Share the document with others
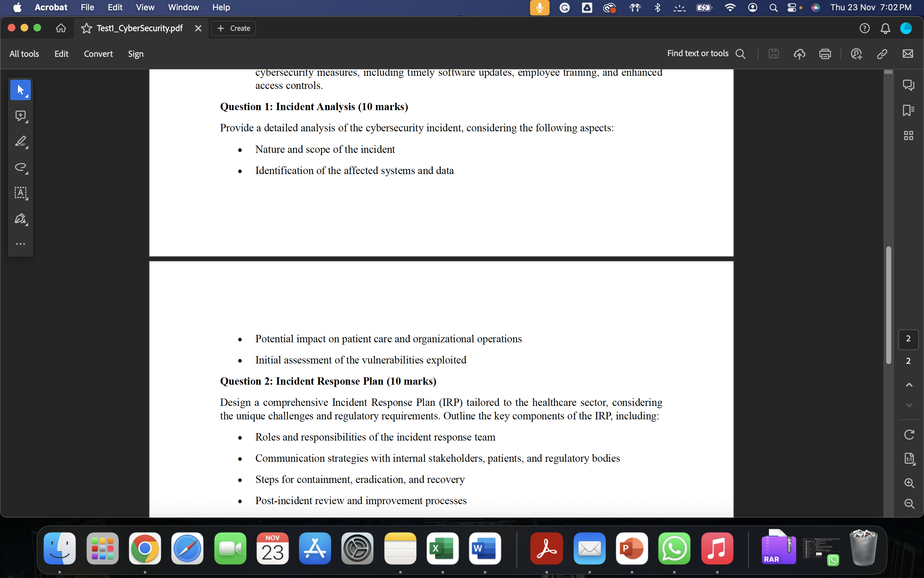 coord(856,54)
